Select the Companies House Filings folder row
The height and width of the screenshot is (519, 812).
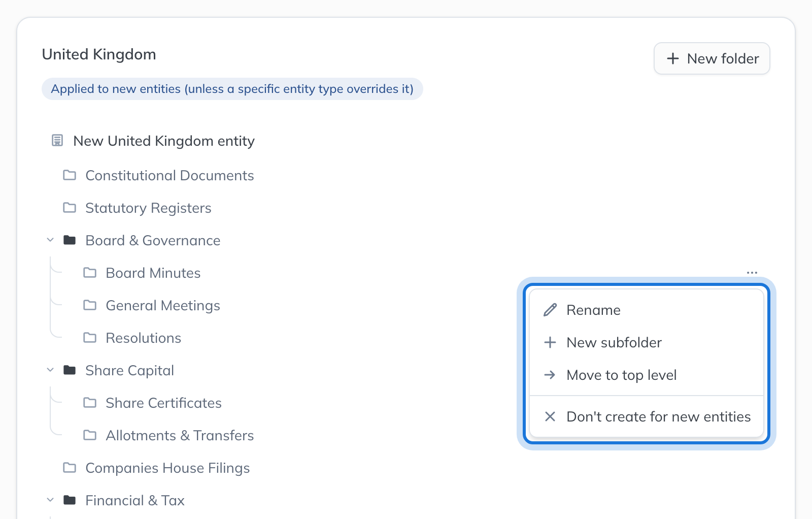click(167, 468)
